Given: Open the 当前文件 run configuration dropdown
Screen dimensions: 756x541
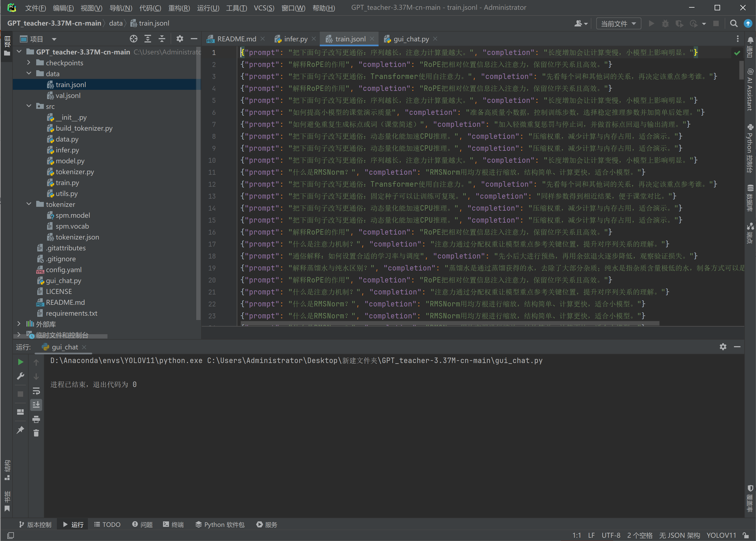Looking at the screenshot, I should [619, 24].
